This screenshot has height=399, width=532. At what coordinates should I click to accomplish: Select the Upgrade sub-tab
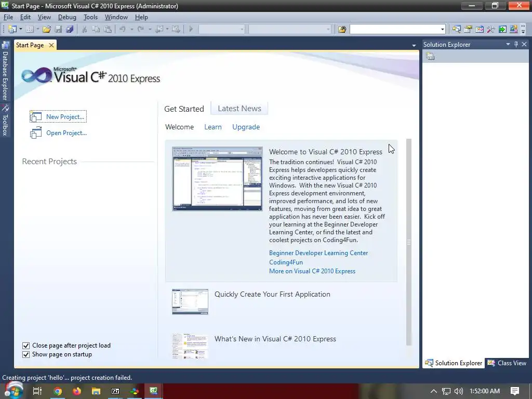coord(246,127)
